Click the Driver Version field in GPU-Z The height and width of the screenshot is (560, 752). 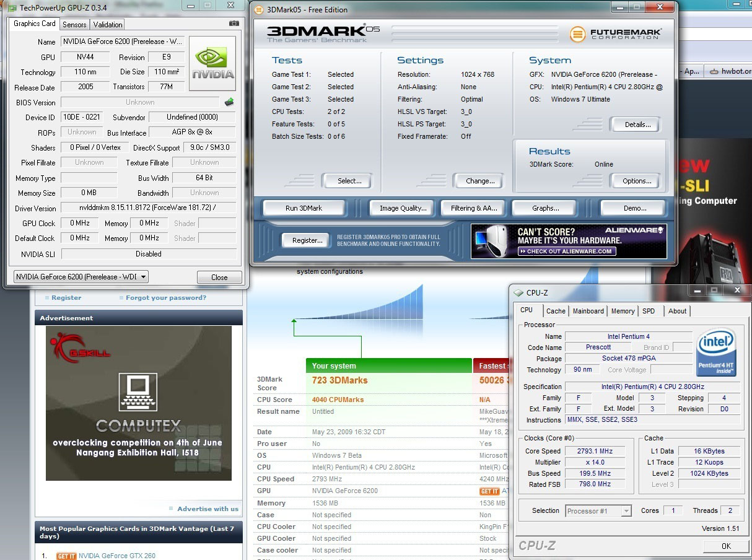[x=148, y=208]
